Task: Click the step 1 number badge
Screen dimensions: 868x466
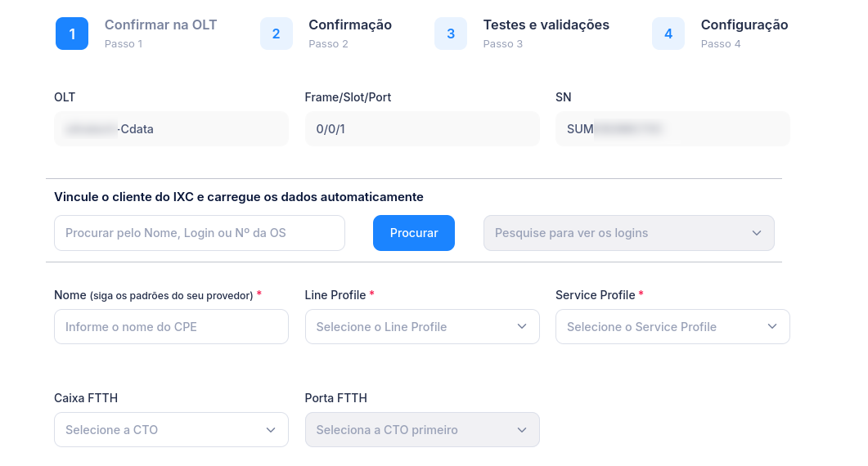Action: (x=72, y=34)
